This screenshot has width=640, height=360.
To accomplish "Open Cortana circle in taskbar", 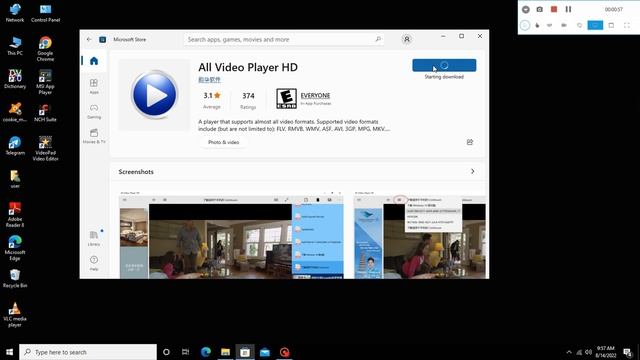I will 166,352.
